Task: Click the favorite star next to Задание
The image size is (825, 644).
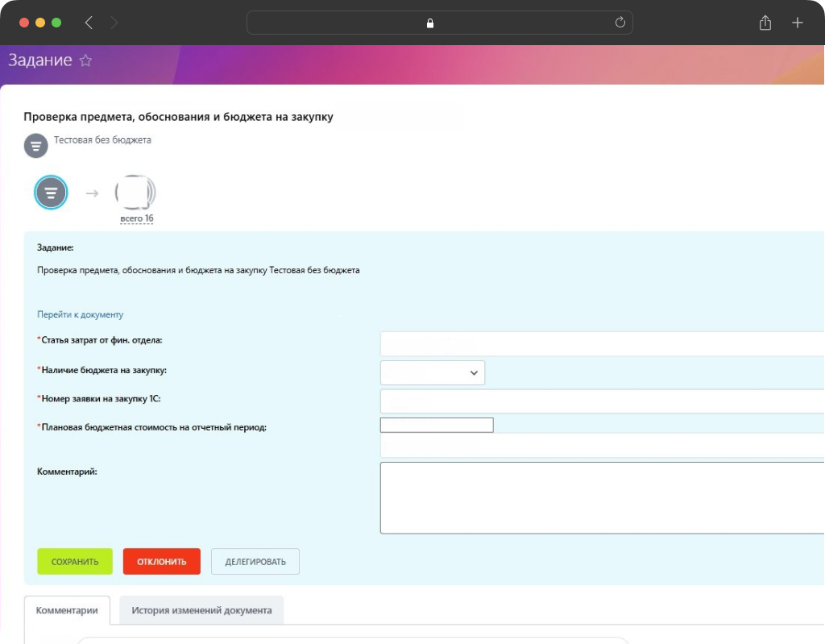Action: [x=85, y=60]
